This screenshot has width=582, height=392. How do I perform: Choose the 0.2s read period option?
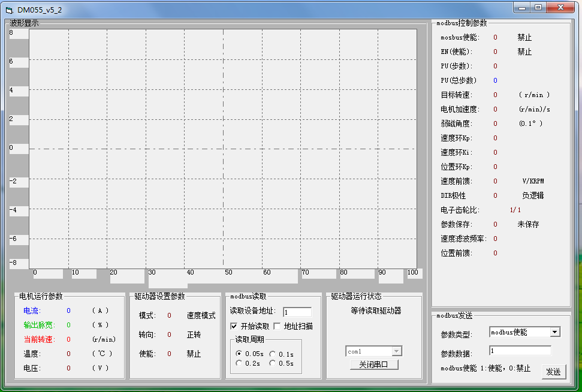point(239,363)
